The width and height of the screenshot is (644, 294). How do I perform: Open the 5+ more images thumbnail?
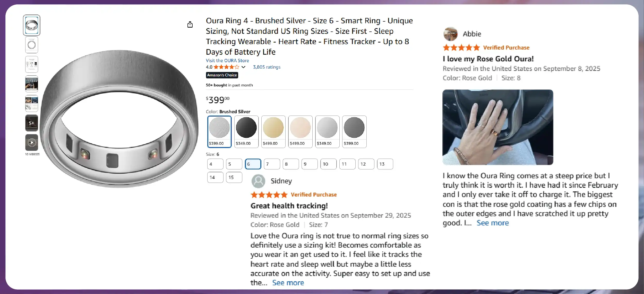coord(32,123)
